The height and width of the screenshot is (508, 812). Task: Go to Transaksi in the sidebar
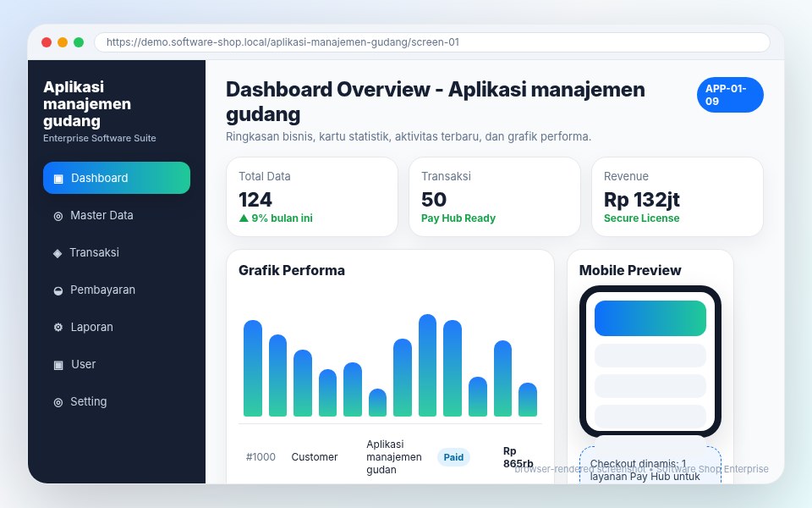117,252
